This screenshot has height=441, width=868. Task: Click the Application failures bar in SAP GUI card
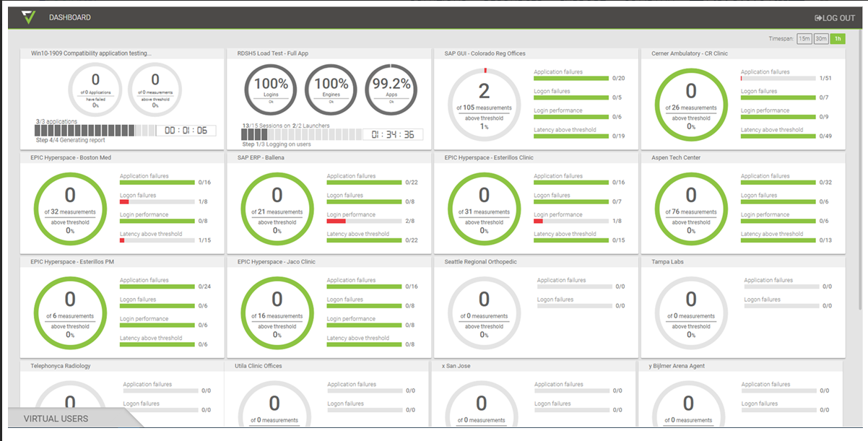coord(571,78)
